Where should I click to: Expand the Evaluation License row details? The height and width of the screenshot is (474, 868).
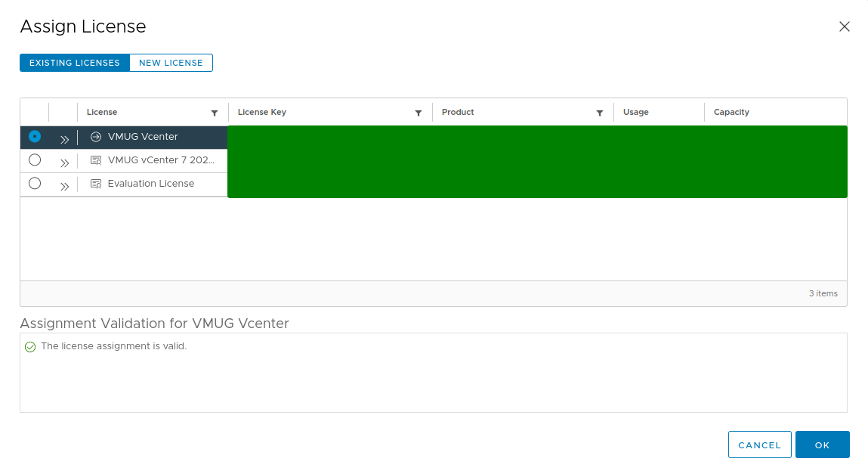65,184
